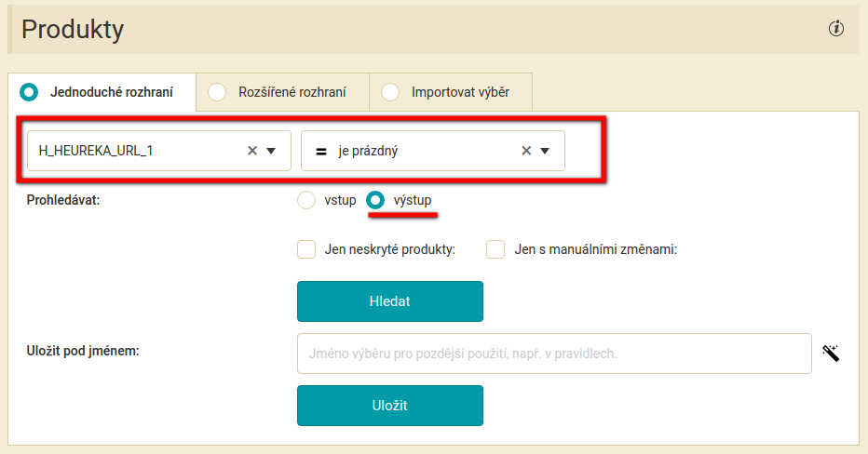The width and height of the screenshot is (868, 454).
Task: Click the Produkty heading
Action: pos(73,30)
